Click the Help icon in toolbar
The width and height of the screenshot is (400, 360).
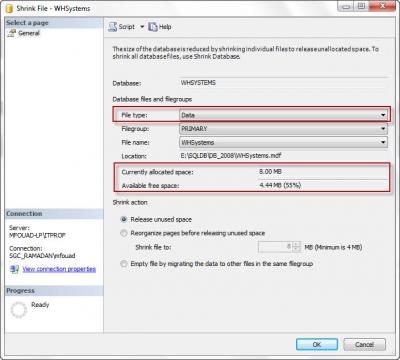(x=153, y=27)
